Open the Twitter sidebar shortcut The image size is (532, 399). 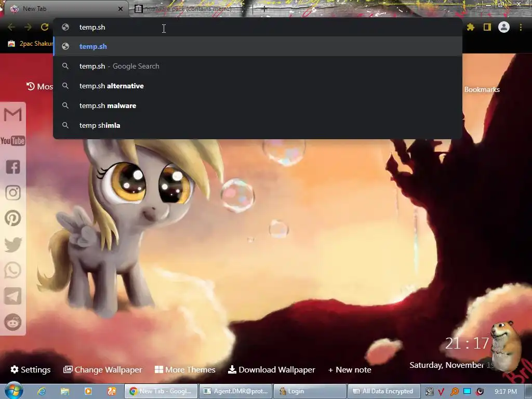(13, 245)
